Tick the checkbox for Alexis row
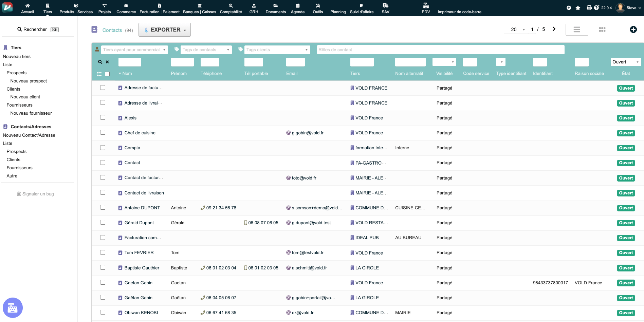The image size is (644, 322). coord(103,118)
